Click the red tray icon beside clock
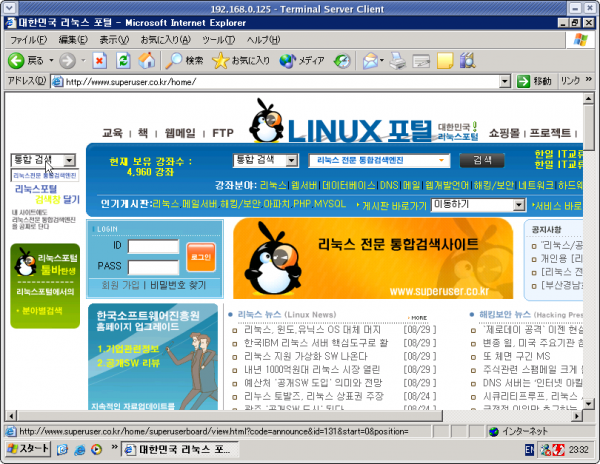 (x=559, y=450)
